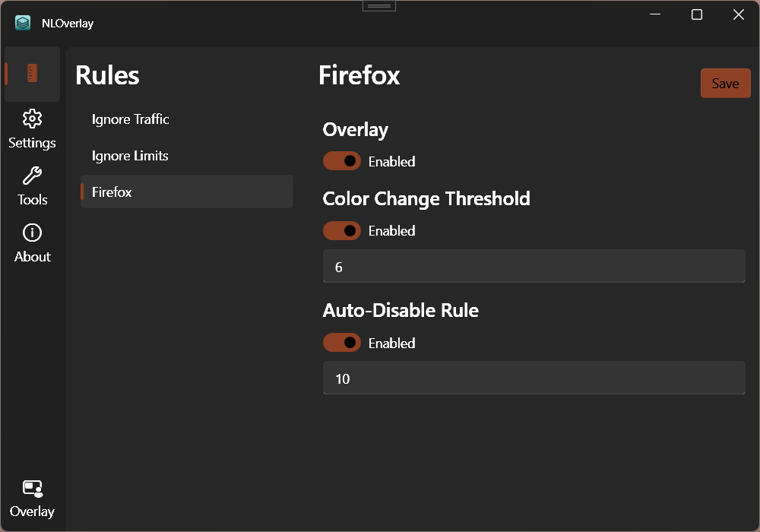The image size is (760, 532).
Task: Toggle the Color Change Threshold Enabled switch
Action: pyautogui.click(x=342, y=230)
